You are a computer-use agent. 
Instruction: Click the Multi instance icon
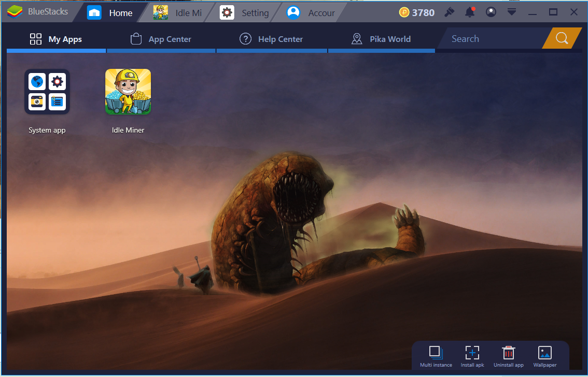(x=436, y=353)
